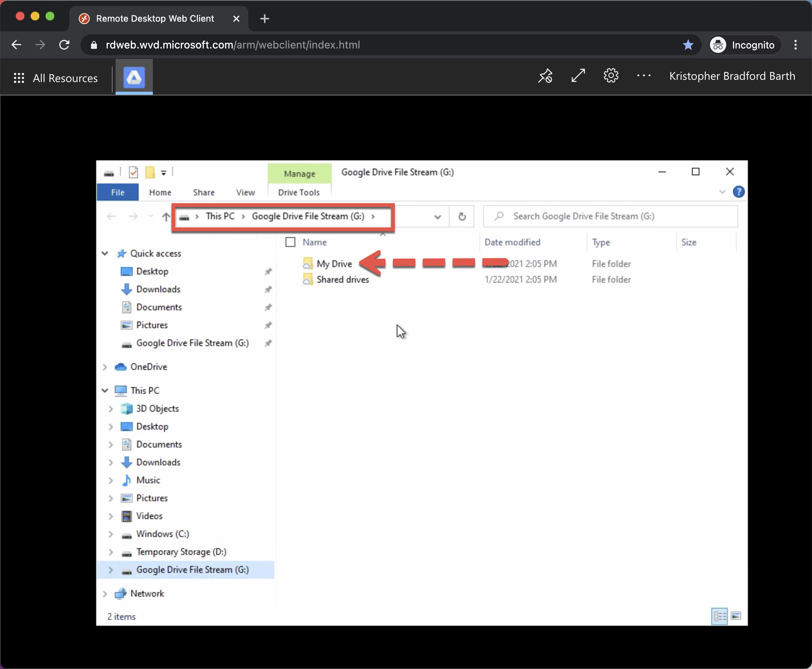Click the browser back arrow
Image resolution: width=812 pixels, height=669 pixels.
(16, 45)
